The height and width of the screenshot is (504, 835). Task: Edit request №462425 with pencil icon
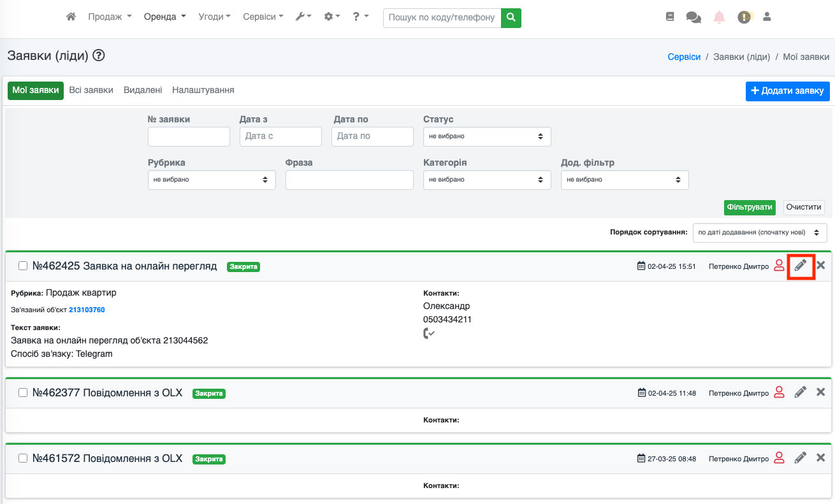coord(801,266)
